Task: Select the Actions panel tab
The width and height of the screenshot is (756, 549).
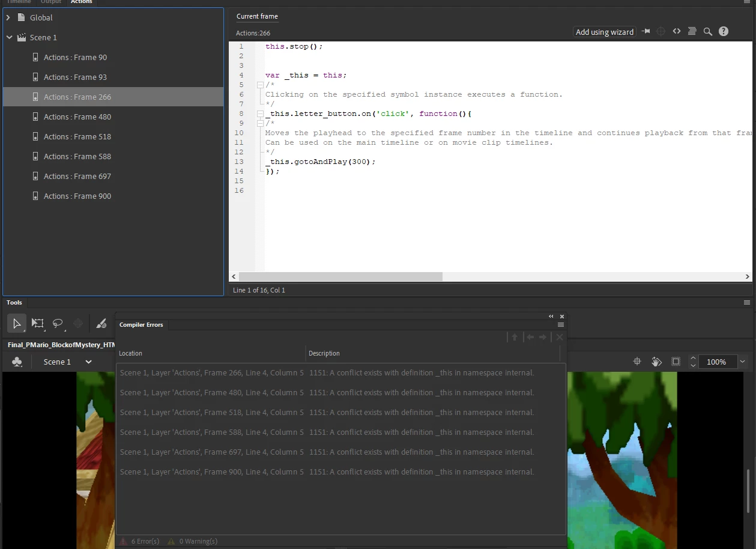Action: [x=82, y=2]
